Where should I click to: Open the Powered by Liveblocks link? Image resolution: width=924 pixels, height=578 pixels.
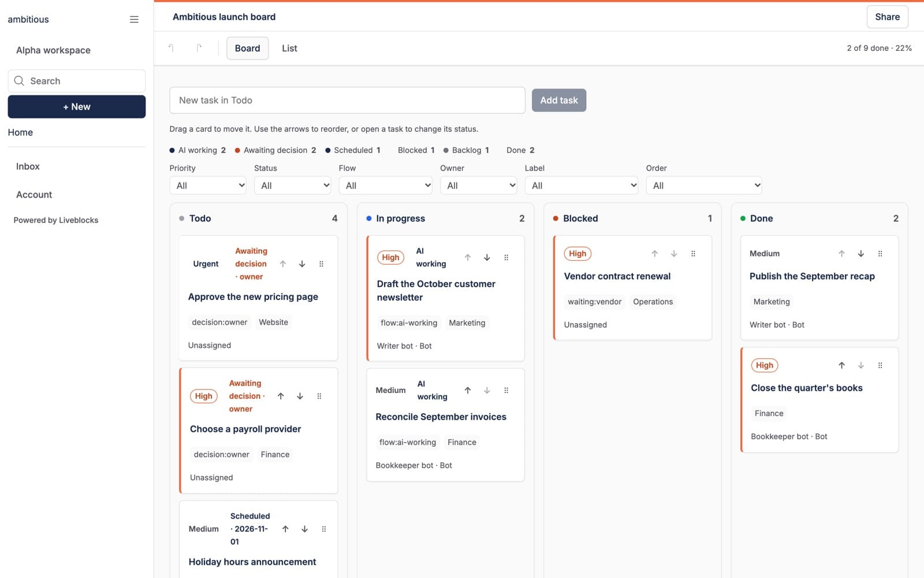(56, 220)
